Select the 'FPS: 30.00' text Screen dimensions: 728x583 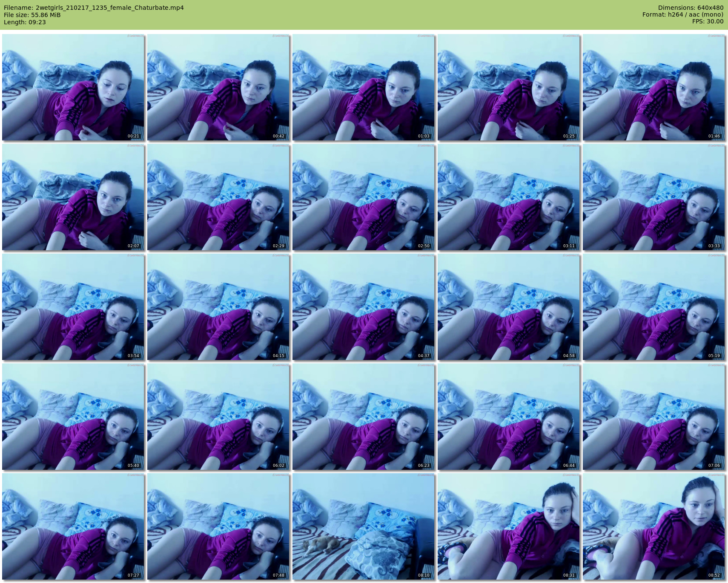pyautogui.click(x=708, y=21)
